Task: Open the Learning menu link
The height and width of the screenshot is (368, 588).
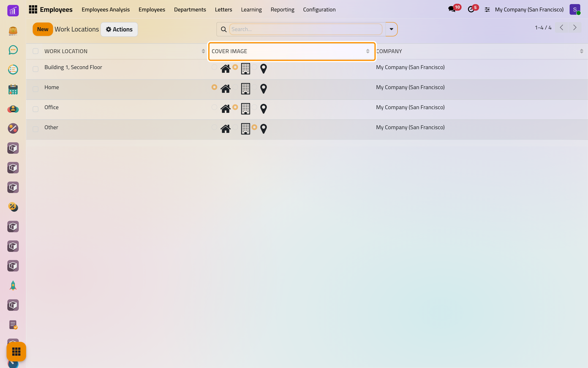Action: [x=251, y=10]
